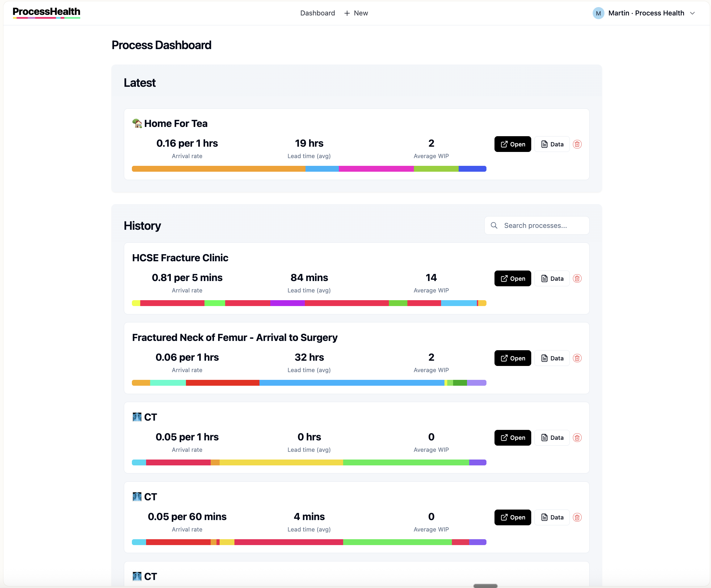Click orange segment of Home For Tea bar
This screenshot has width=711, height=588.
[218, 169]
